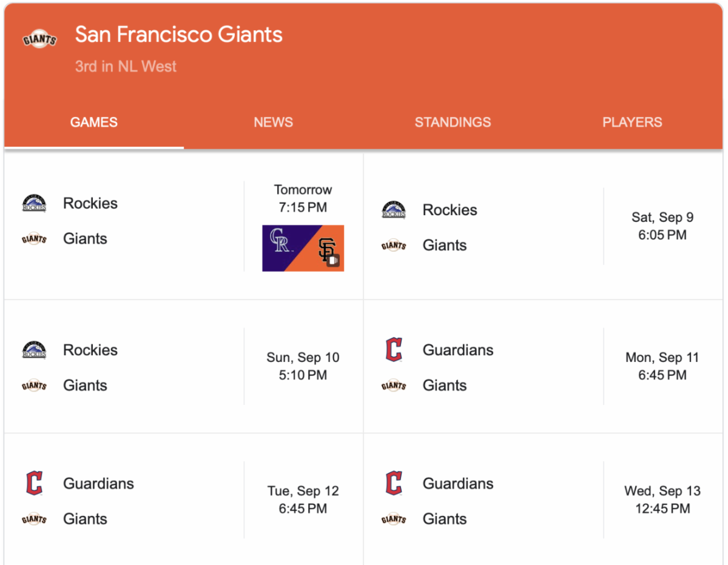
Task: Click the Rockies logo in tomorrow's game
Action: (x=34, y=204)
